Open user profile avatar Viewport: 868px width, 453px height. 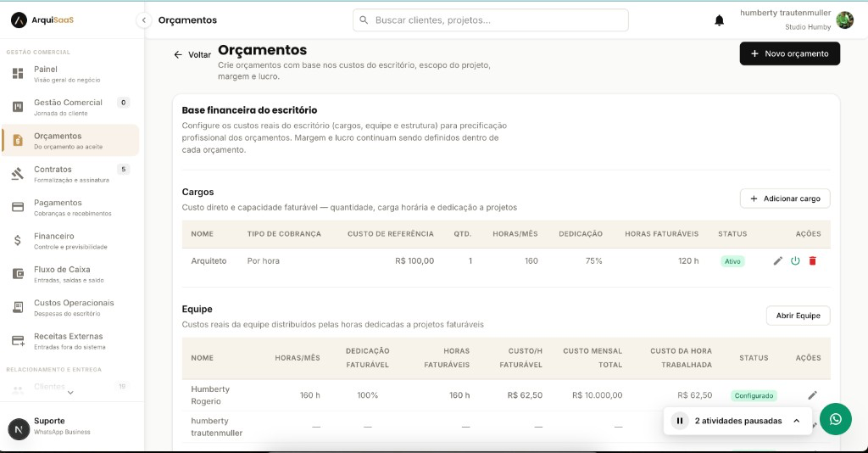(845, 20)
